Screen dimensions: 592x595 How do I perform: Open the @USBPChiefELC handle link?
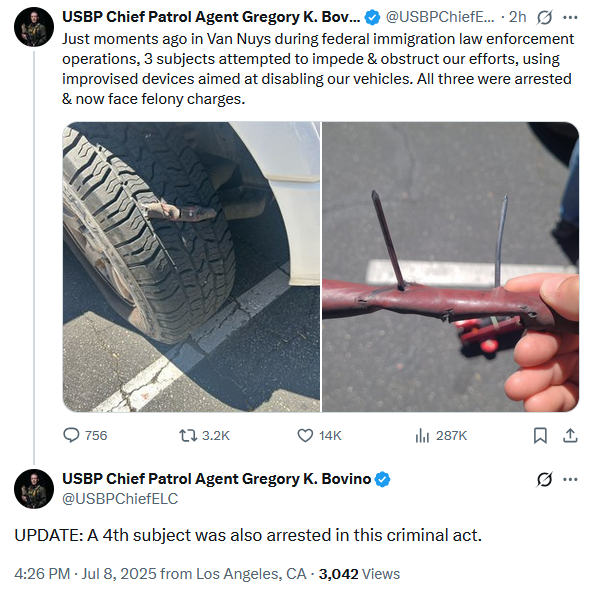[x=120, y=499]
